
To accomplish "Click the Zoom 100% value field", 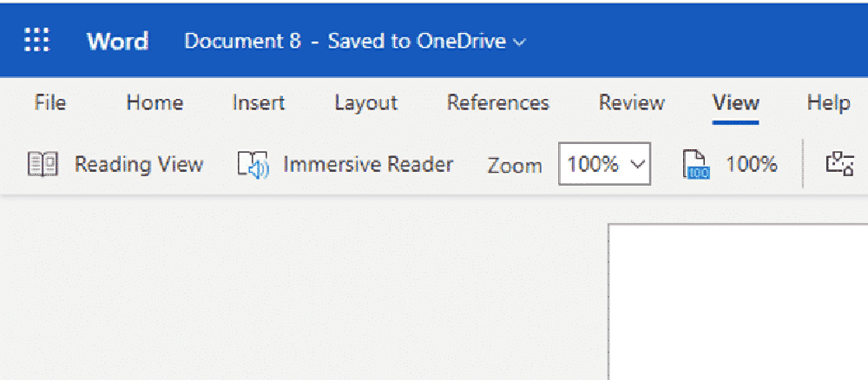I will pyautogui.click(x=593, y=165).
